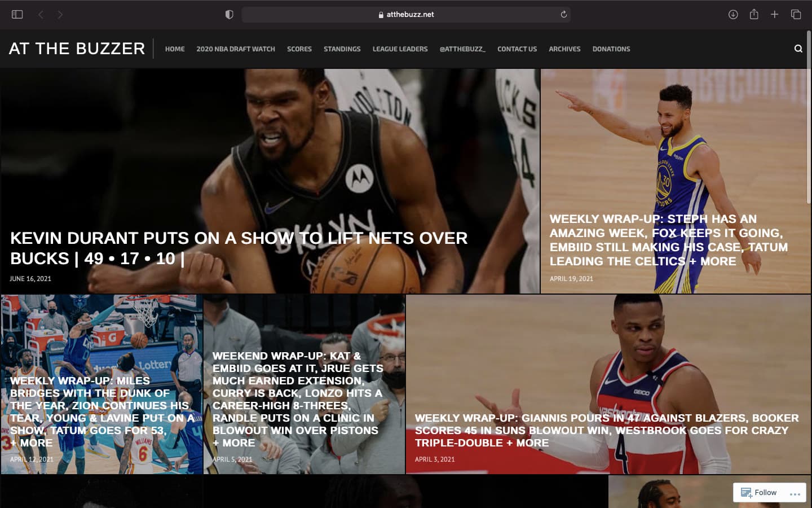
Task: Open the STANDINGS menu item
Action: point(342,49)
